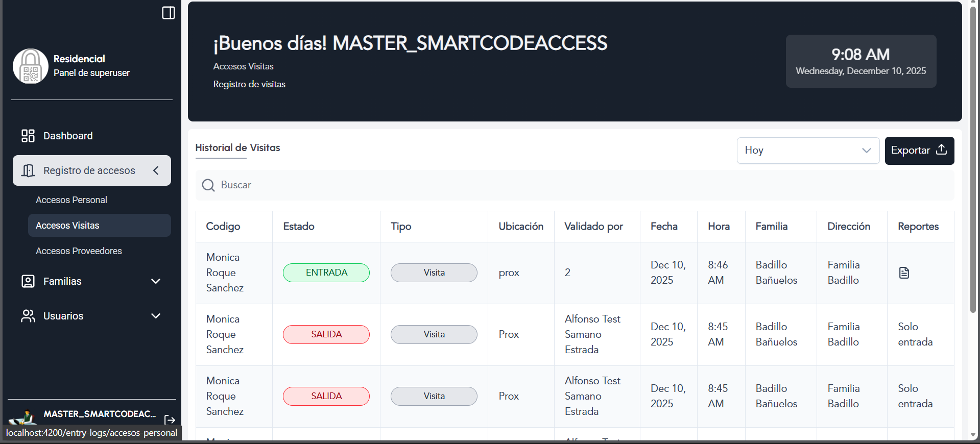
Task: Click the Dashboard grid icon
Action: click(28, 136)
